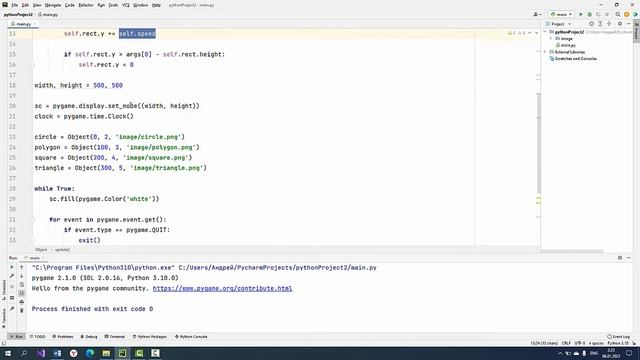
Task: Open Run panel settings gear
Action: (620, 258)
